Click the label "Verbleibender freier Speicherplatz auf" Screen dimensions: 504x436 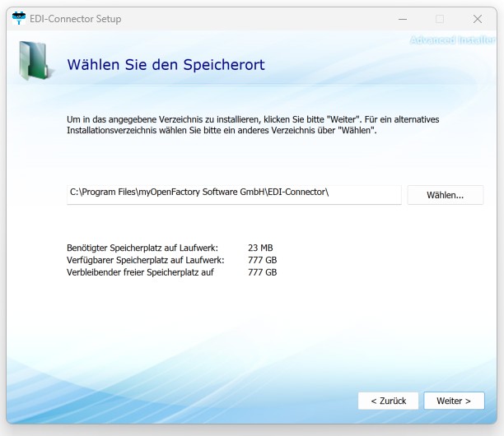(x=140, y=272)
